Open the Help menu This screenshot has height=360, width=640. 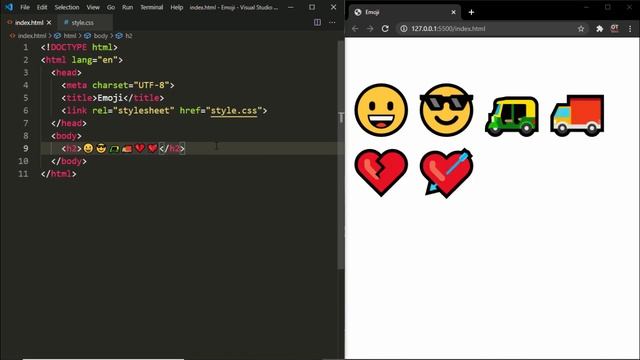click(x=176, y=7)
